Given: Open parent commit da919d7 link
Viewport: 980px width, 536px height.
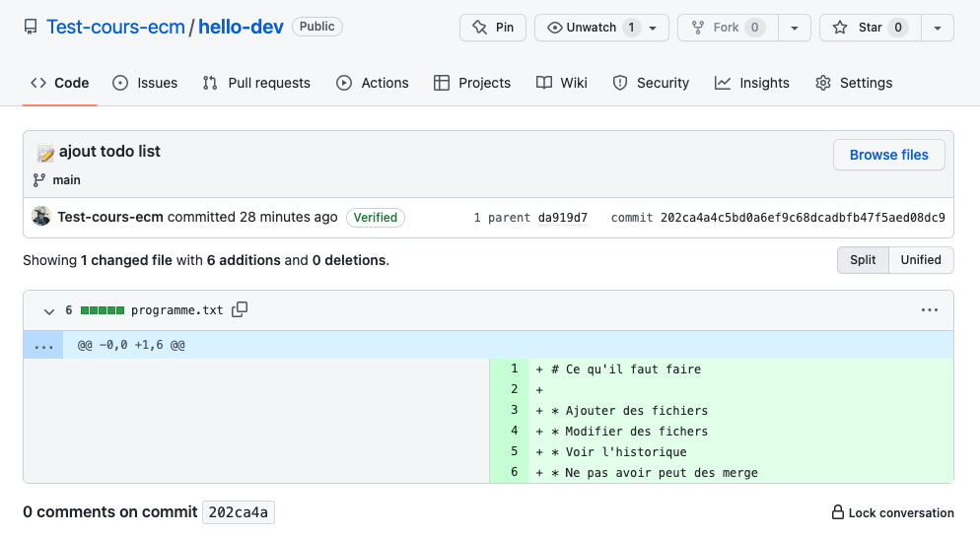Looking at the screenshot, I should tap(562, 218).
